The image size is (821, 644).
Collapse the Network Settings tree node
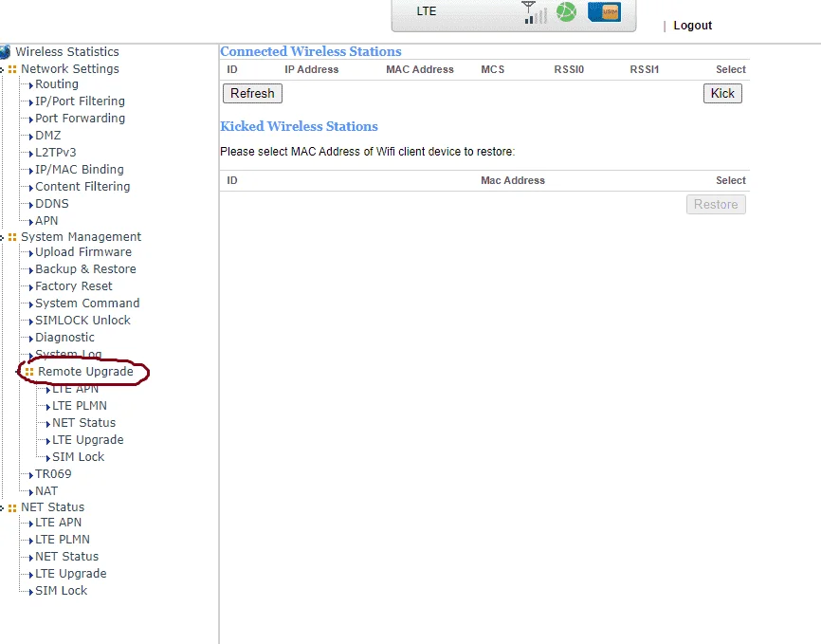pos(2,69)
